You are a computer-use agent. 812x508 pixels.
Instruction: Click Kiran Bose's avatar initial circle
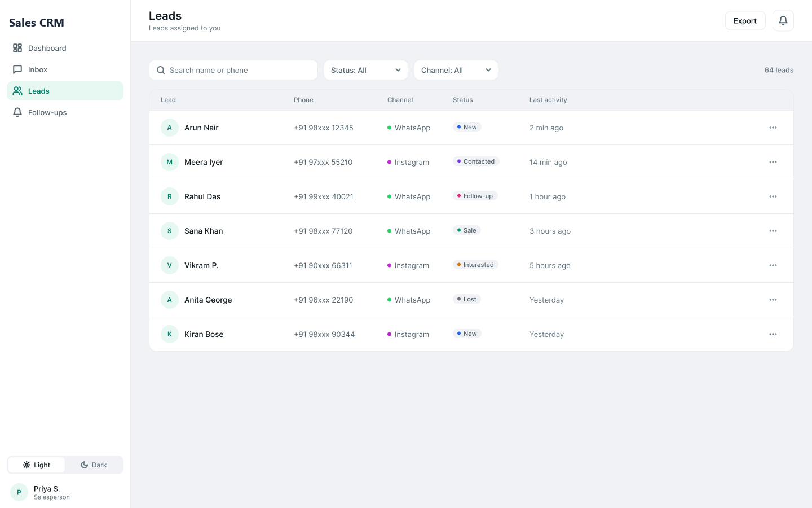[x=170, y=334]
